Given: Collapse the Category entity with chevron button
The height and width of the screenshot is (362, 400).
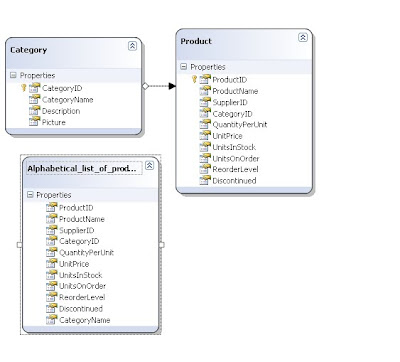Looking at the screenshot, I should click(132, 46).
